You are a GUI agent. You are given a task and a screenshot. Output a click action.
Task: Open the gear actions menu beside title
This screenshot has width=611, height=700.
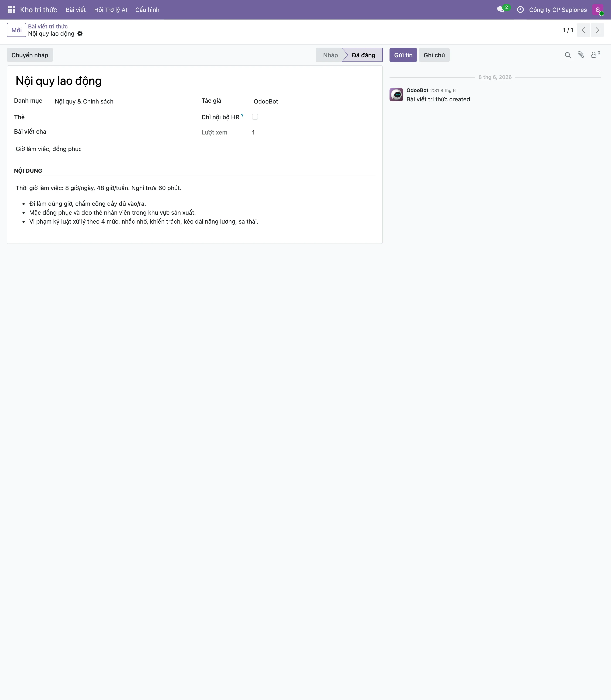click(80, 34)
